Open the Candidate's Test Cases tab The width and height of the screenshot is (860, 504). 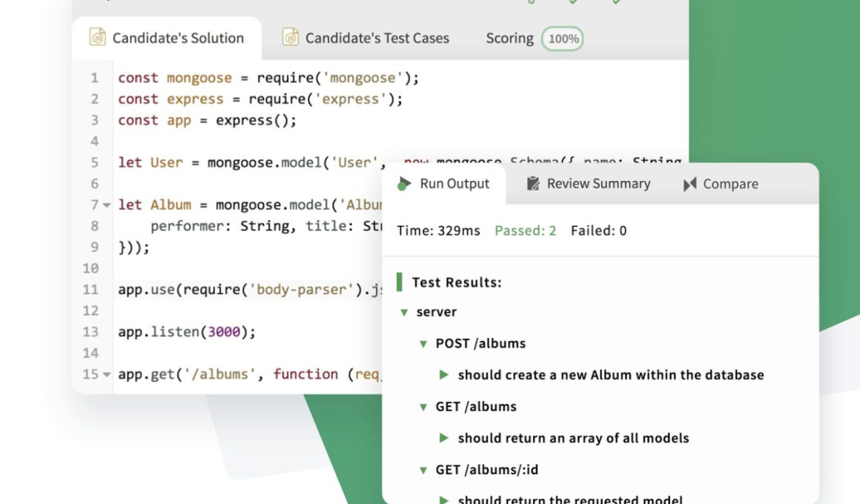click(x=365, y=38)
